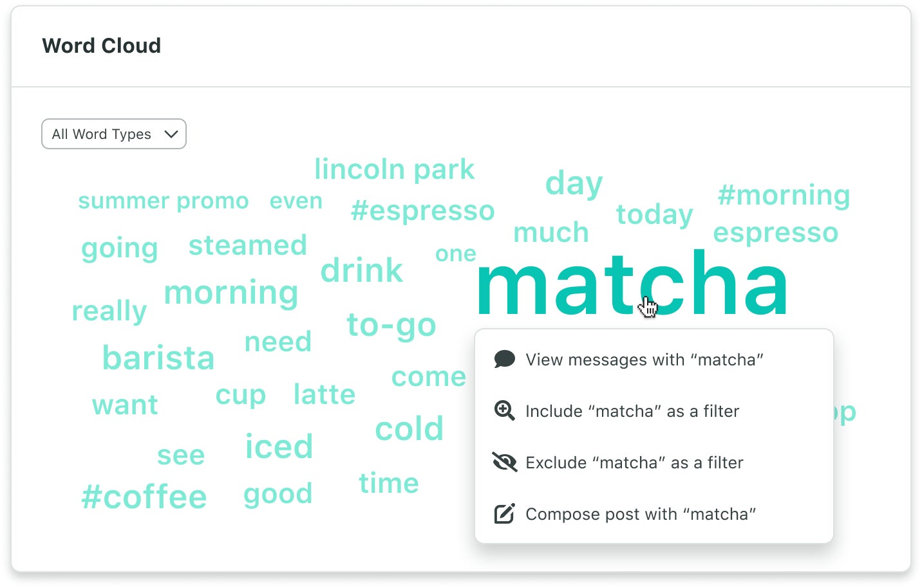Select "lincoln park" from the word cloud
The width and height of the screenshot is (922, 588).
tap(394, 169)
